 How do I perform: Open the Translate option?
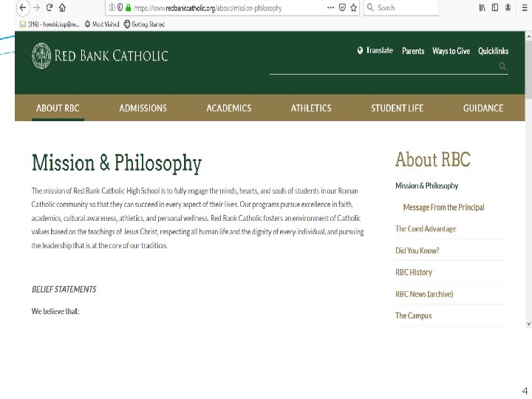[x=379, y=50]
